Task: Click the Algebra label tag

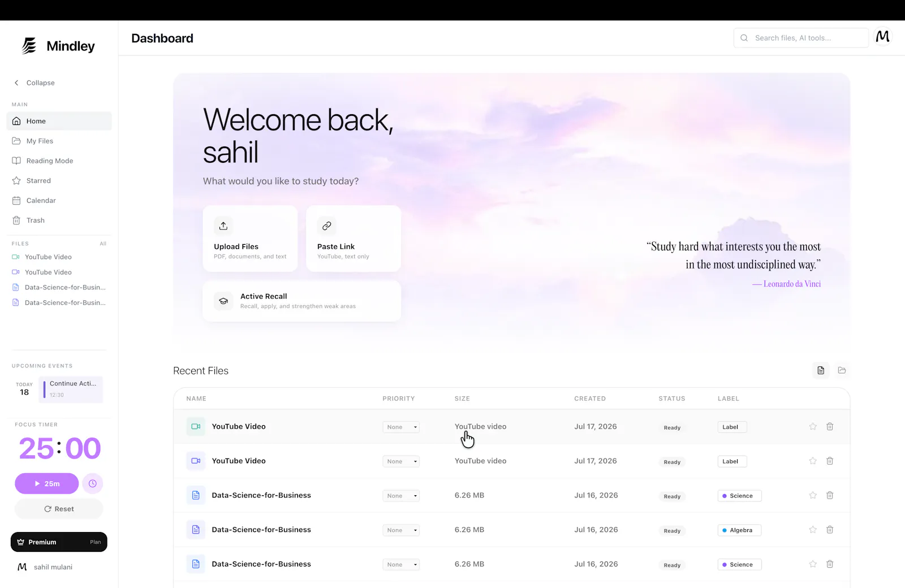Action: pos(739,530)
